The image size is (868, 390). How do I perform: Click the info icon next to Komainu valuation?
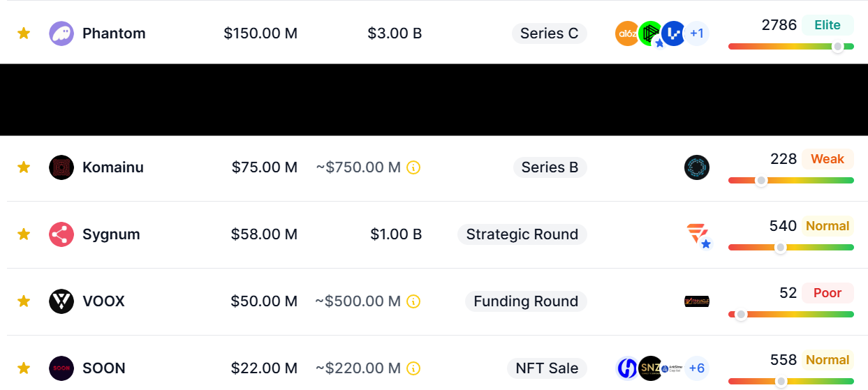[x=413, y=167]
